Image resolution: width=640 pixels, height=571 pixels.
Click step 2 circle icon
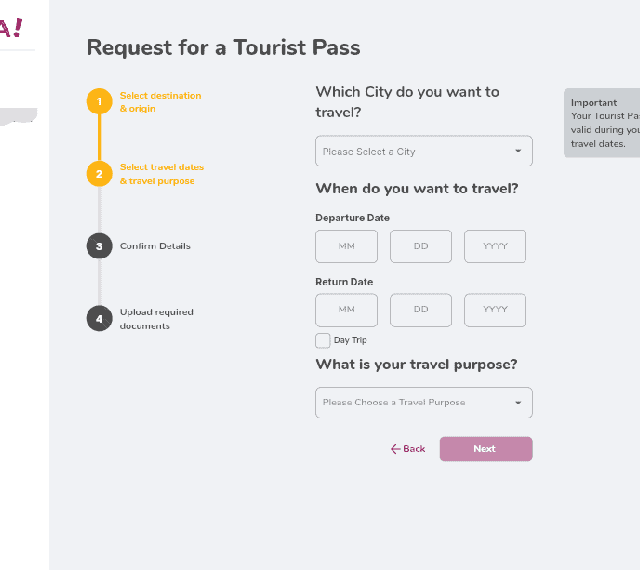tap(99, 174)
